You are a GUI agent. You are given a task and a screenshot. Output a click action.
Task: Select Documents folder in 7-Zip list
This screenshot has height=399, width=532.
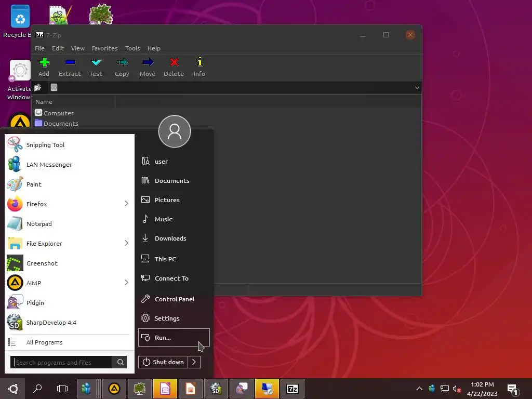pos(56,123)
